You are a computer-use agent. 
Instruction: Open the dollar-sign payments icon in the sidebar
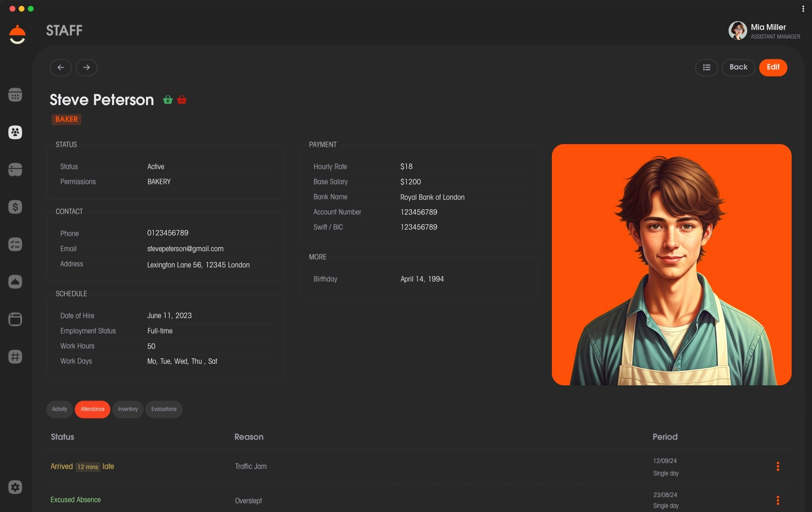pyautogui.click(x=15, y=207)
